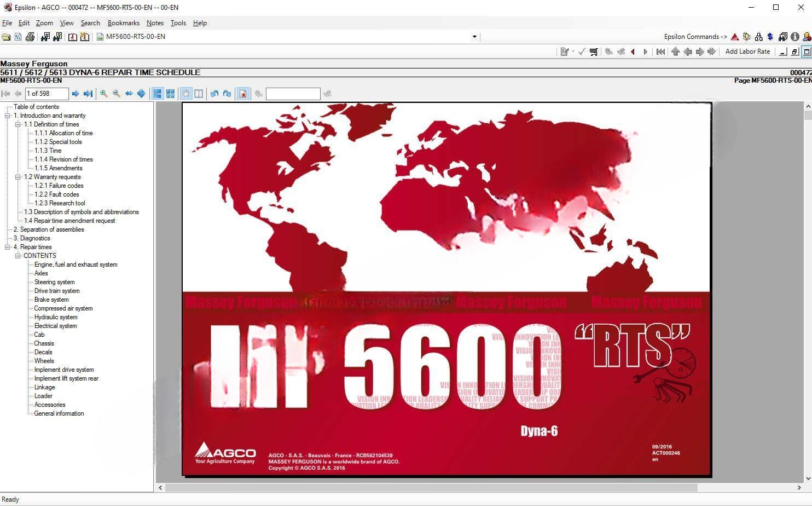This screenshot has height=506, width=812.
Task: Open the Bookmarks menu
Action: click(123, 23)
